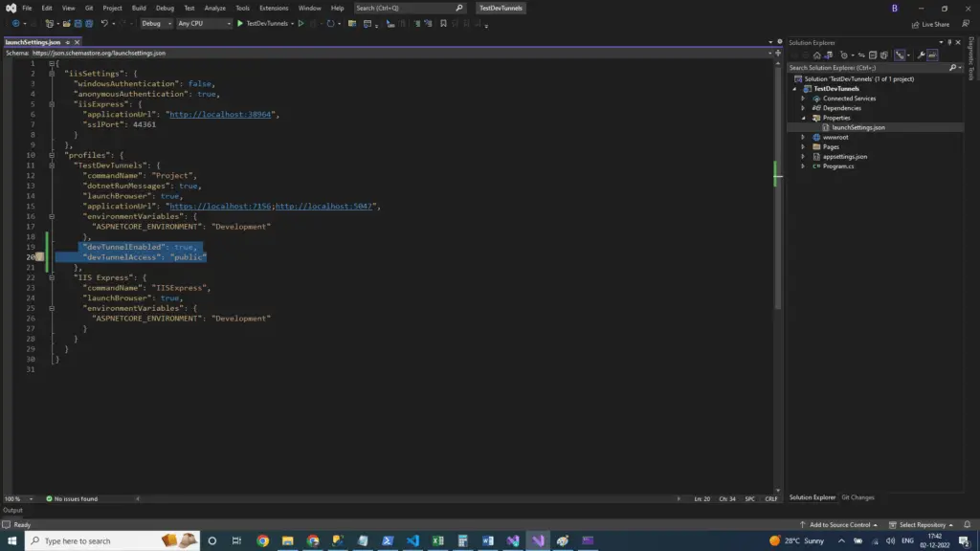Click the Pending Changes Filter clock icon
The image size is (980, 551).
click(x=844, y=55)
